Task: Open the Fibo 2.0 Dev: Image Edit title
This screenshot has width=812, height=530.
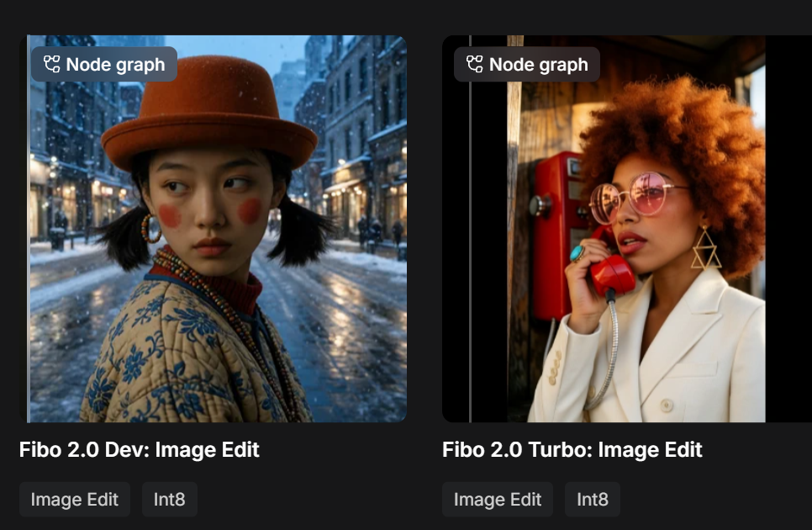Action: point(140,450)
